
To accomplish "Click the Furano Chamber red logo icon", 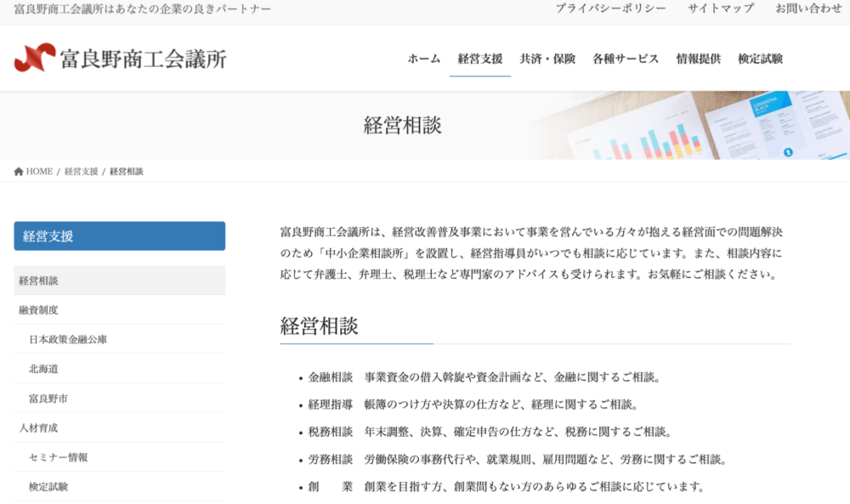I will pos(35,58).
